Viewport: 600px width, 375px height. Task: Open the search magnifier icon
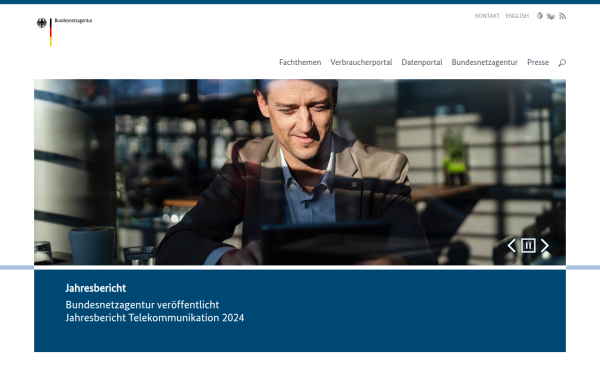point(562,62)
